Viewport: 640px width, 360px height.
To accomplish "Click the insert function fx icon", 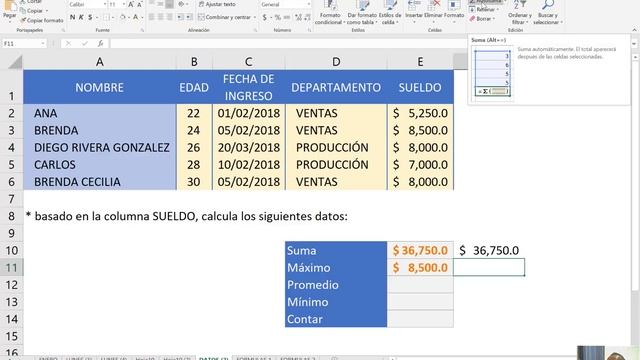I will 100,43.
